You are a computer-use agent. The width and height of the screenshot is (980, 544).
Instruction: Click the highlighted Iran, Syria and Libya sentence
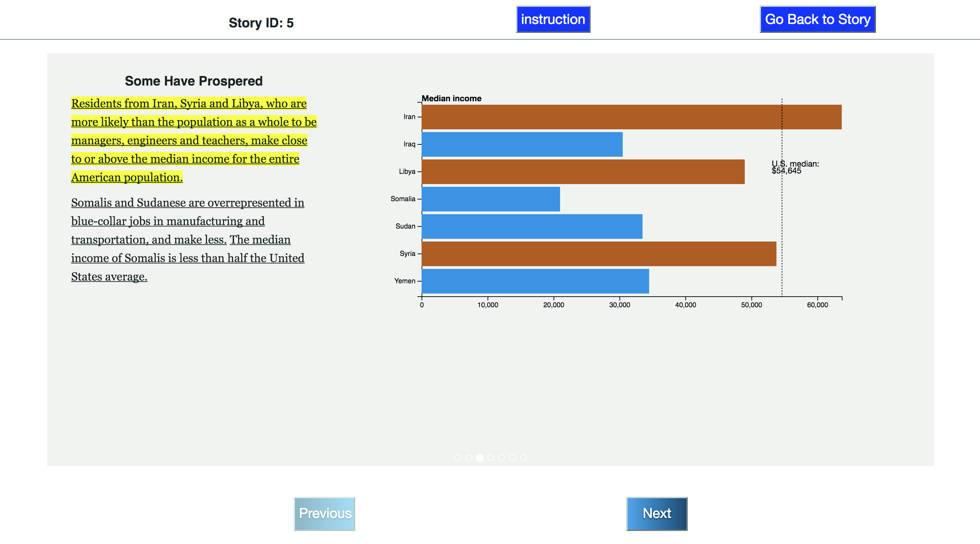tap(189, 140)
